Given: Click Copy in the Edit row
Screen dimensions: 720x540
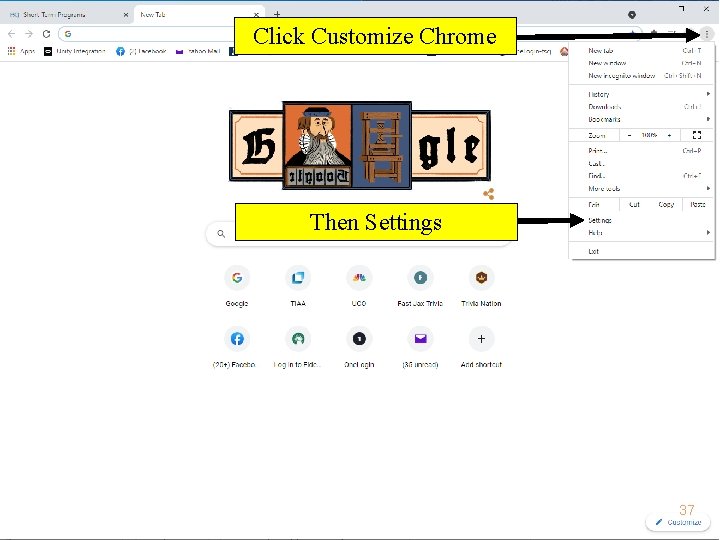Looking at the screenshot, I should (666, 204).
